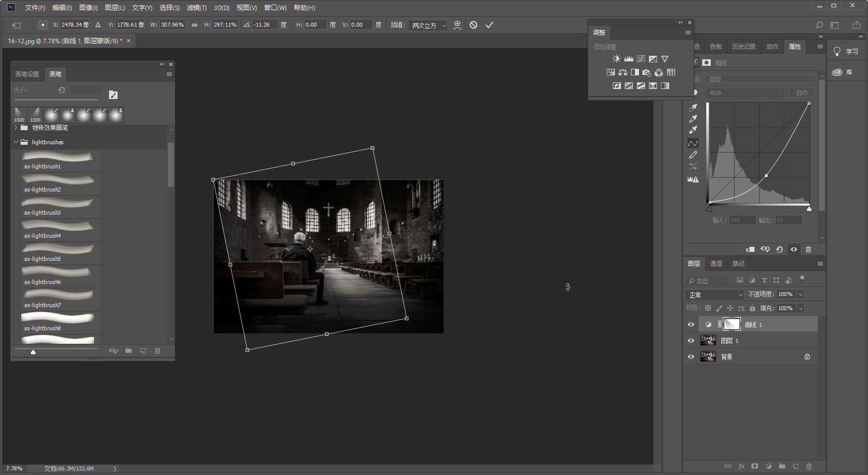The height and width of the screenshot is (475, 868).
Task: Add a Levels adjustment from panel
Action: click(x=628, y=59)
